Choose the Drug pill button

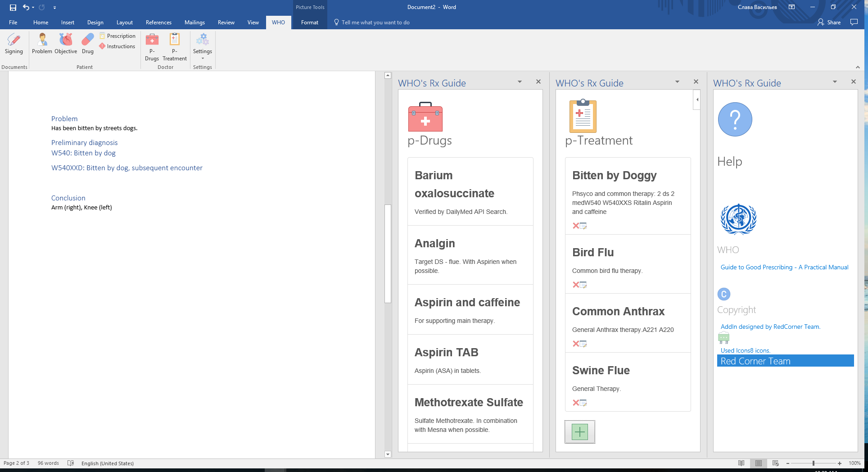pyautogui.click(x=88, y=44)
